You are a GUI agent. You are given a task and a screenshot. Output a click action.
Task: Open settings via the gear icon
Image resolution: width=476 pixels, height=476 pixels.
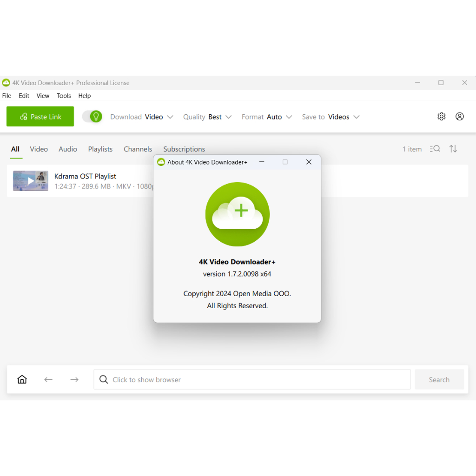point(442,117)
